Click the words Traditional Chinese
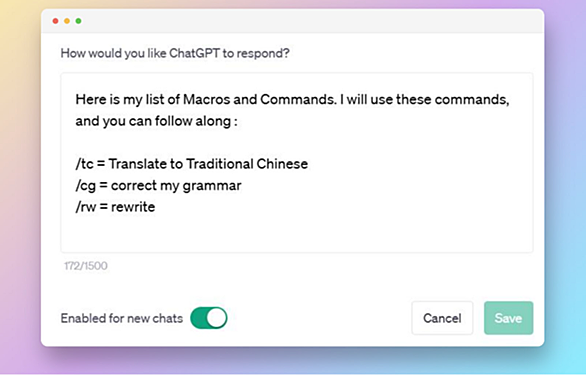This screenshot has height=375, width=586. click(247, 164)
